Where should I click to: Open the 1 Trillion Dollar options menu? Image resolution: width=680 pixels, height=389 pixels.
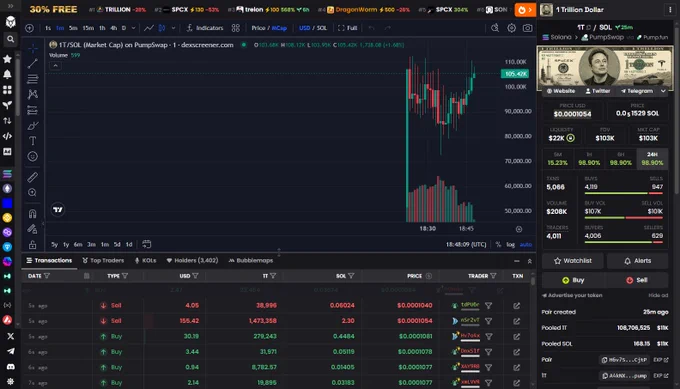(670, 10)
